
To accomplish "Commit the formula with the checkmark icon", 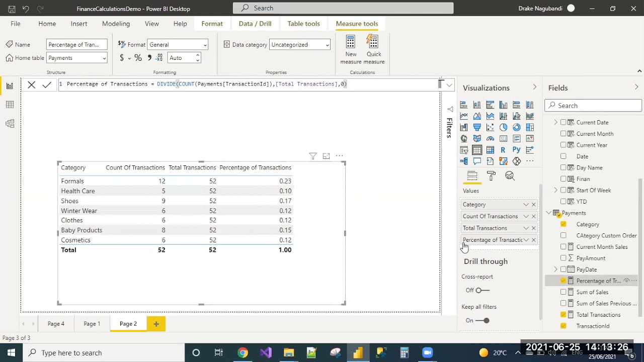I will tap(47, 85).
